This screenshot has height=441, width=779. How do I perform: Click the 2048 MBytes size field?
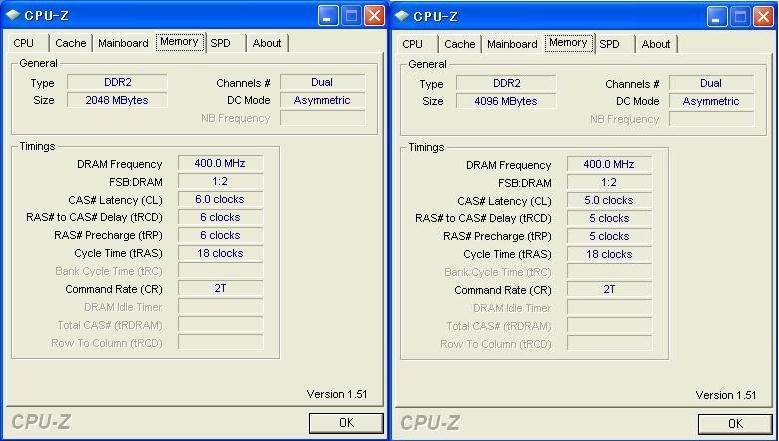(117, 100)
